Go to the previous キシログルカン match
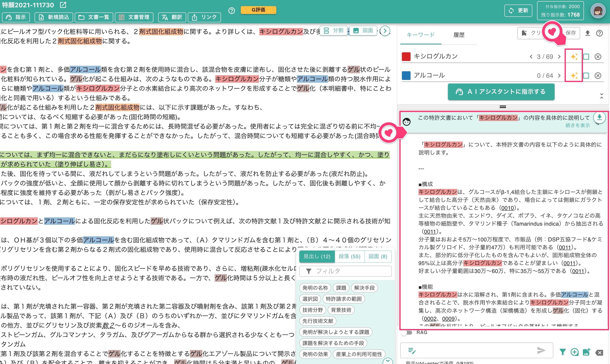This screenshot has height=364, width=610. (531, 57)
